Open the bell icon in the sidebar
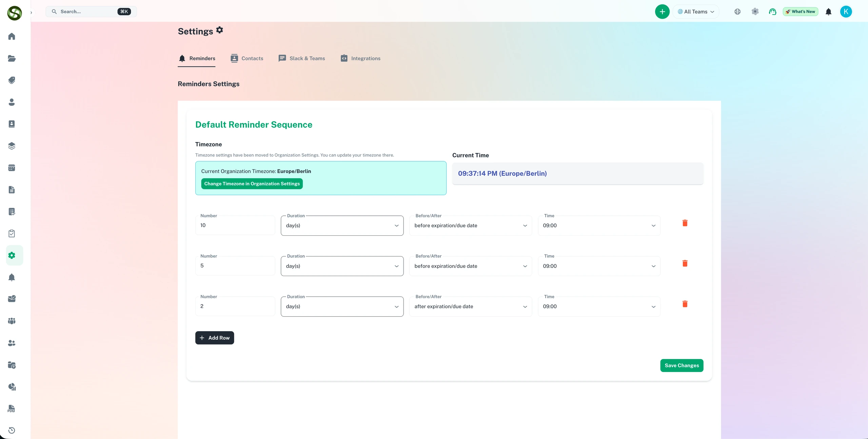 [12, 277]
